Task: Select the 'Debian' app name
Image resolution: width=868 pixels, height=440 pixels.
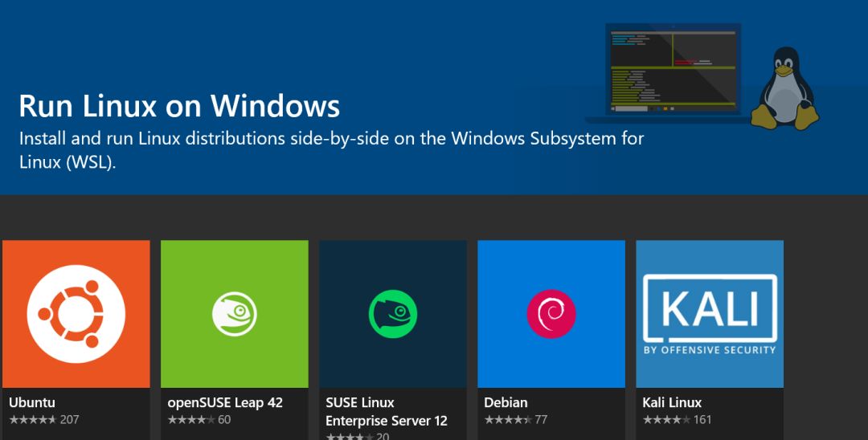Action: coord(506,402)
